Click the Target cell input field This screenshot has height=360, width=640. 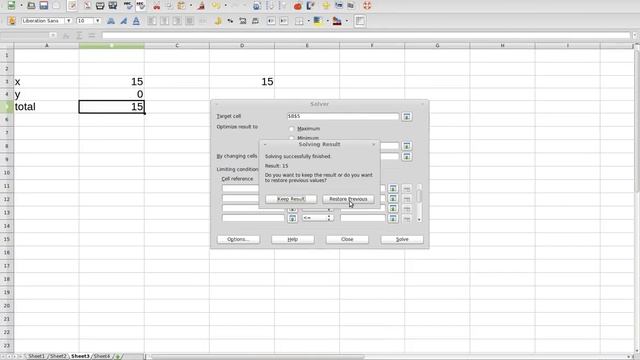(x=343, y=116)
